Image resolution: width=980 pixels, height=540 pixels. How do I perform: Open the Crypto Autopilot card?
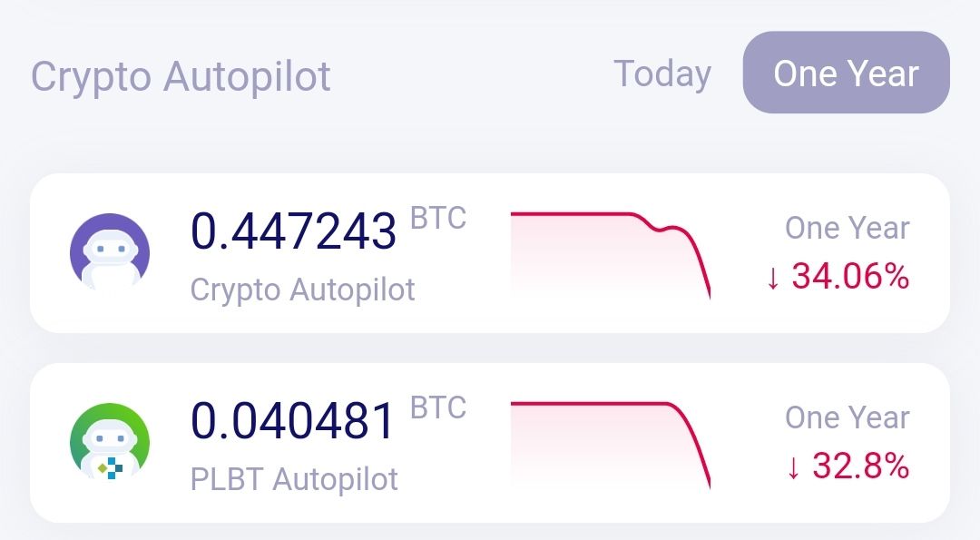tap(490, 253)
